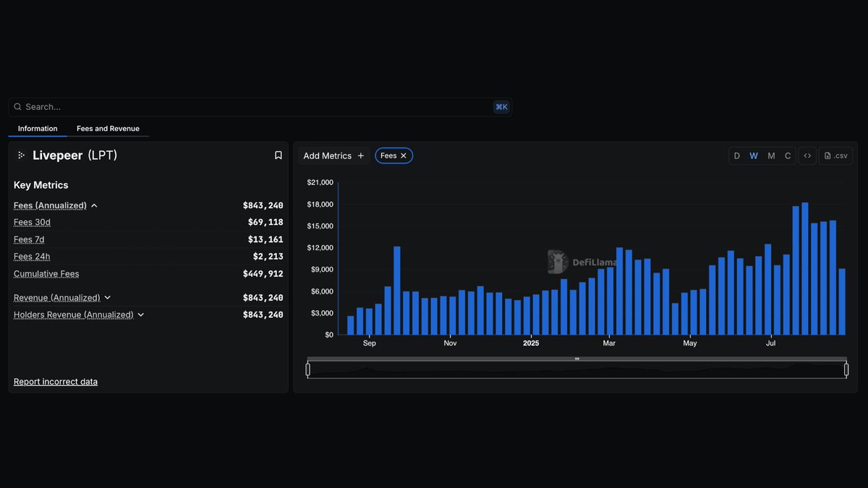Click the Livepeer (LPT) title

click(75, 155)
